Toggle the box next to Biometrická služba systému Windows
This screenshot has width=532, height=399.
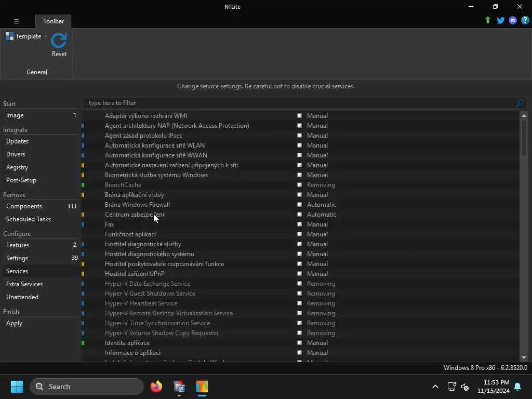[300, 175]
